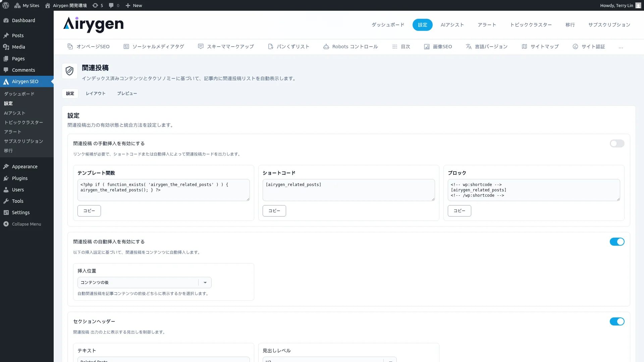Click the WordPress logo icon
Screen dimensions: 644x362
(6, 5)
